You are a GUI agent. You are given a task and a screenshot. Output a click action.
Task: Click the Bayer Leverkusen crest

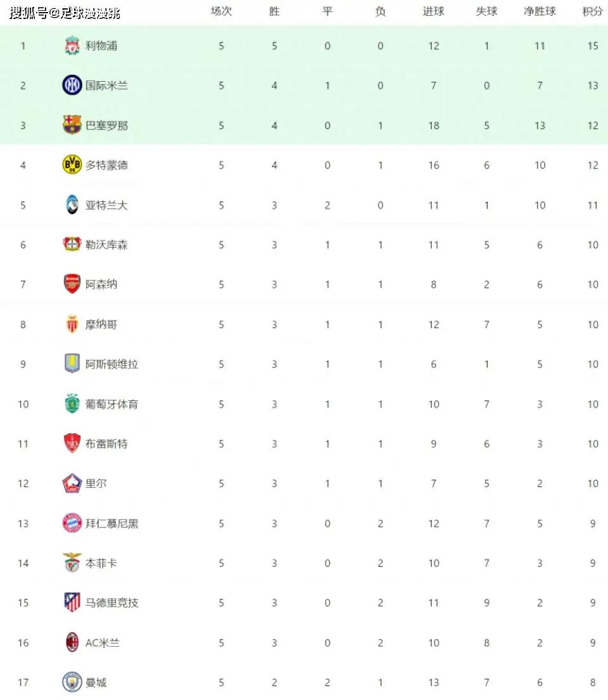click(x=72, y=244)
